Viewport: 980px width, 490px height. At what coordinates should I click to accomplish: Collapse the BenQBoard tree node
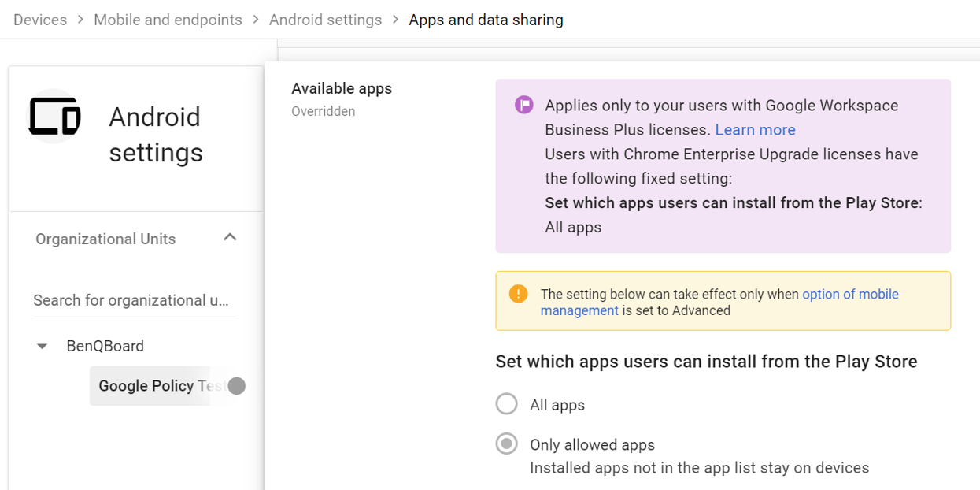[x=41, y=345]
